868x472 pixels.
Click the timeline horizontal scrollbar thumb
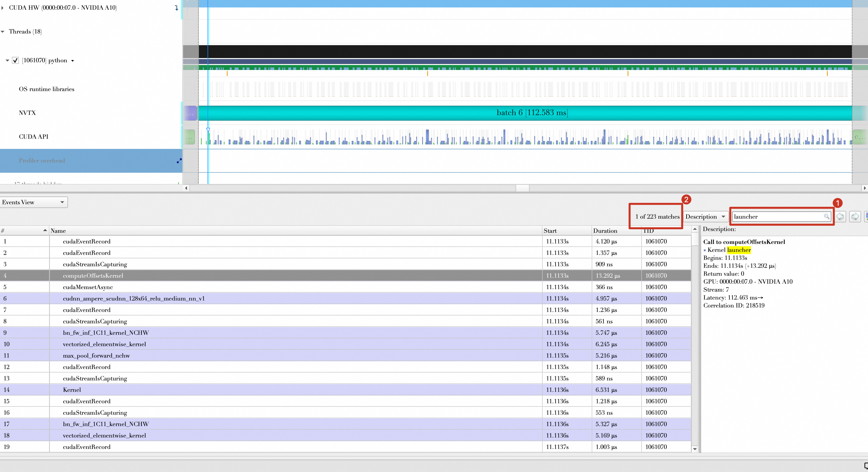pos(522,188)
